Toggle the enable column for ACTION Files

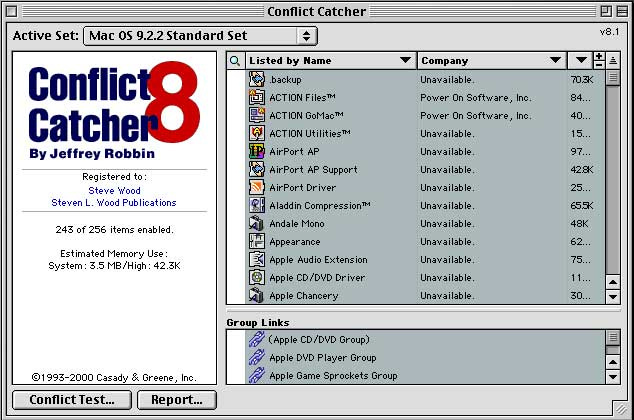point(236,97)
